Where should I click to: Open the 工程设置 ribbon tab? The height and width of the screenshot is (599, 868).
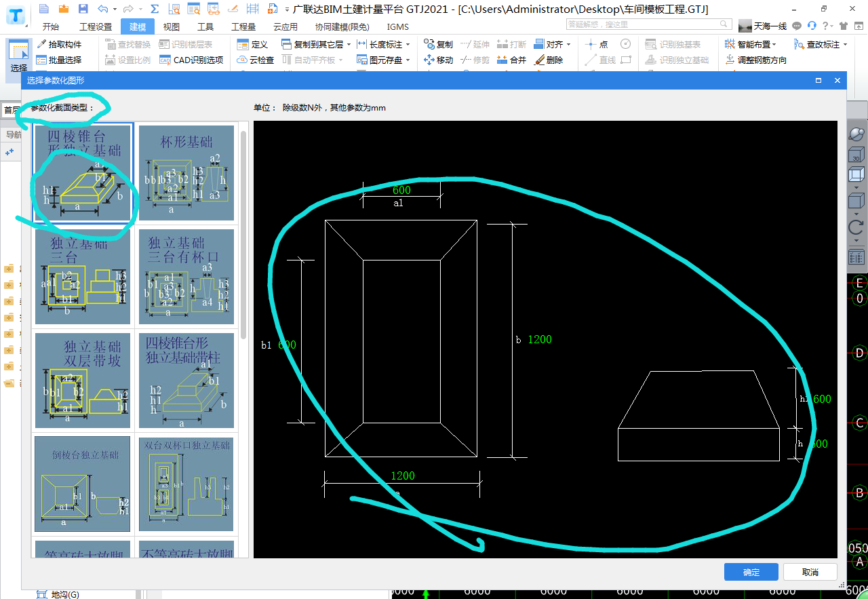[x=96, y=26]
